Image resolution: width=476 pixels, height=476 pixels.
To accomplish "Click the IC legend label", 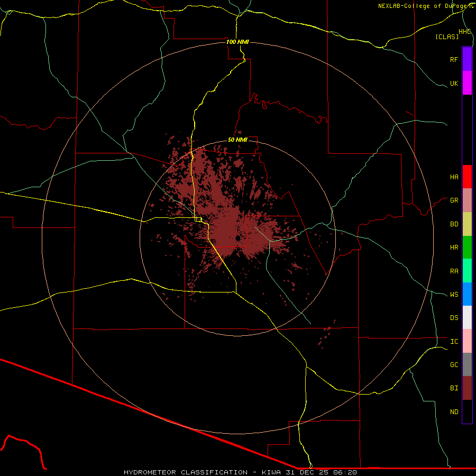I will point(454,342).
